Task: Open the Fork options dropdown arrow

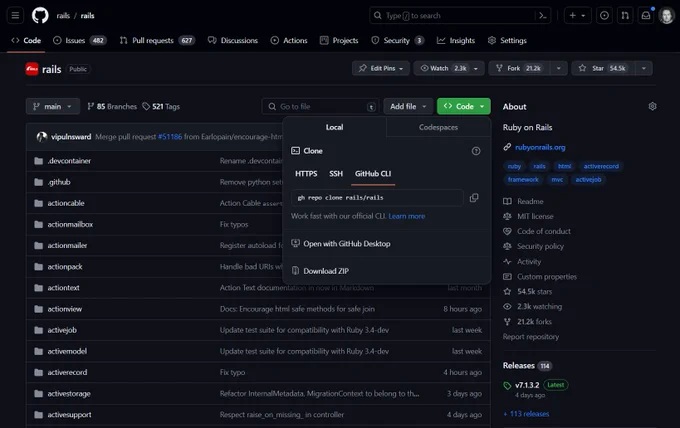Action: pyautogui.click(x=559, y=69)
